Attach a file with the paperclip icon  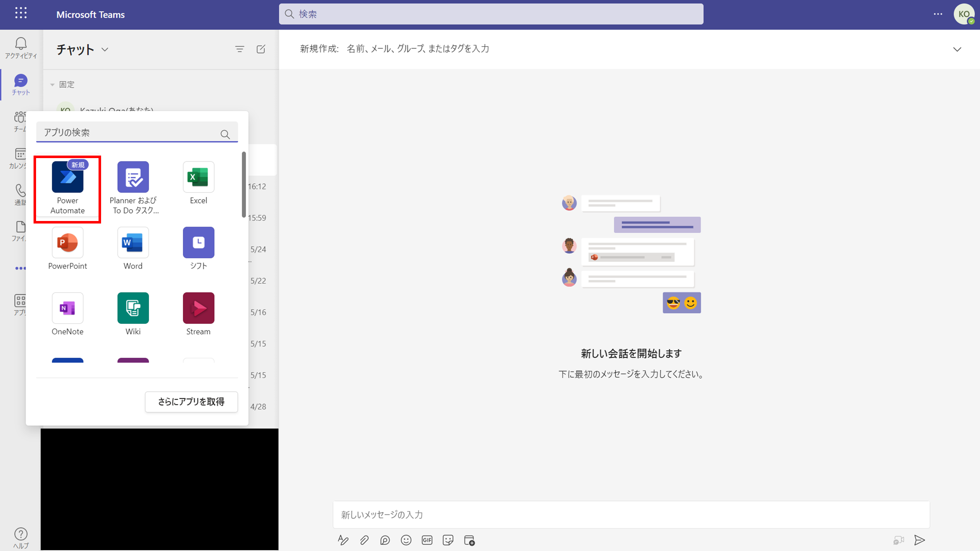[364, 540]
